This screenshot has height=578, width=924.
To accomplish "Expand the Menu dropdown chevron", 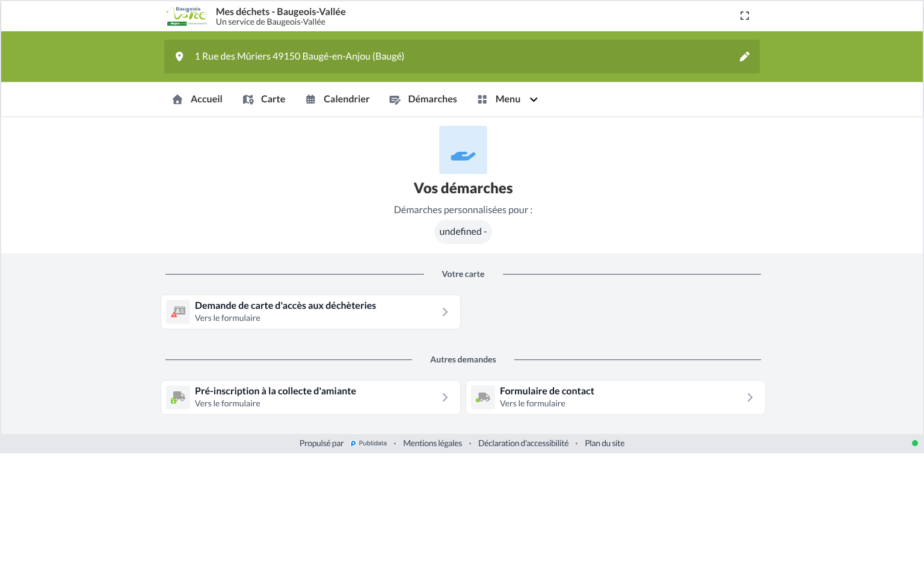I will pyautogui.click(x=534, y=100).
